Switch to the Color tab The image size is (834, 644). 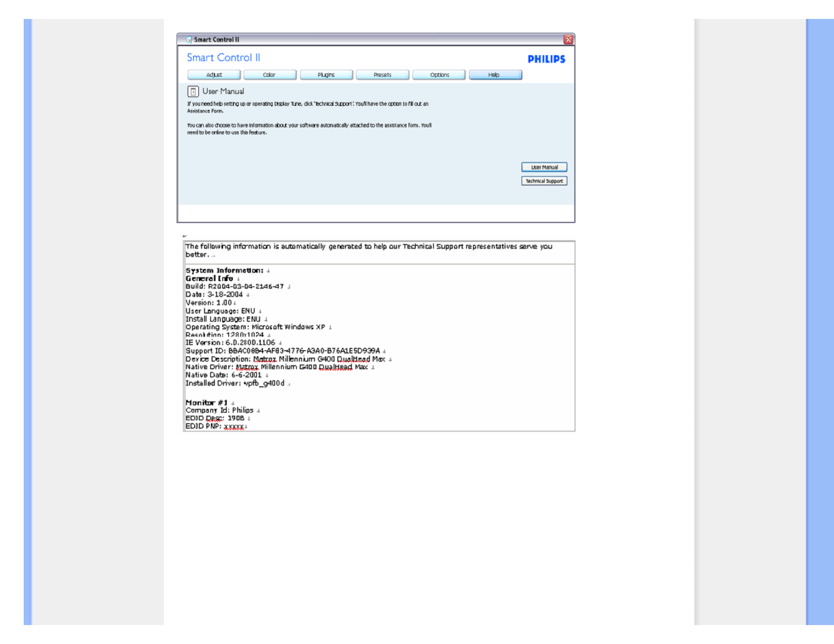(x=270, y=75)
